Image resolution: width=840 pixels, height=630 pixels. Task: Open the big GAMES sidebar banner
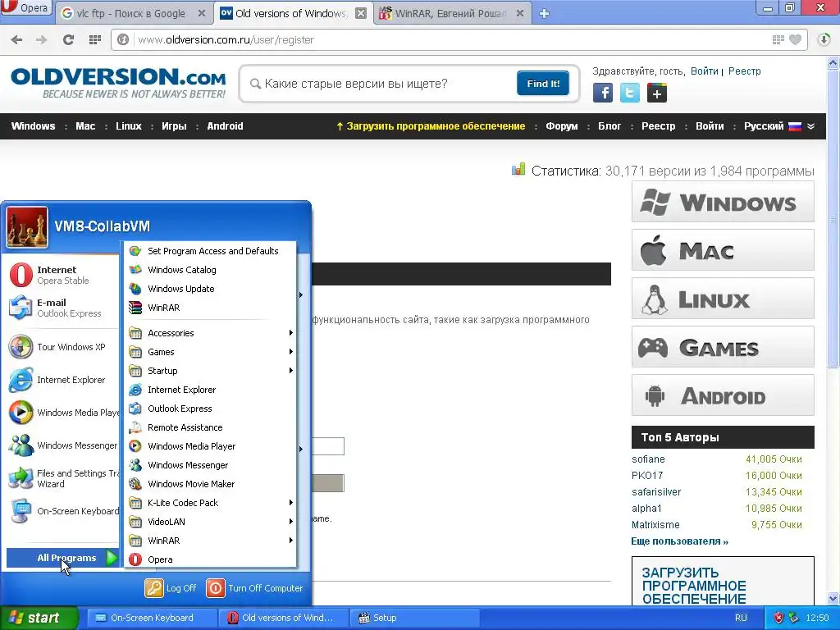723,347
